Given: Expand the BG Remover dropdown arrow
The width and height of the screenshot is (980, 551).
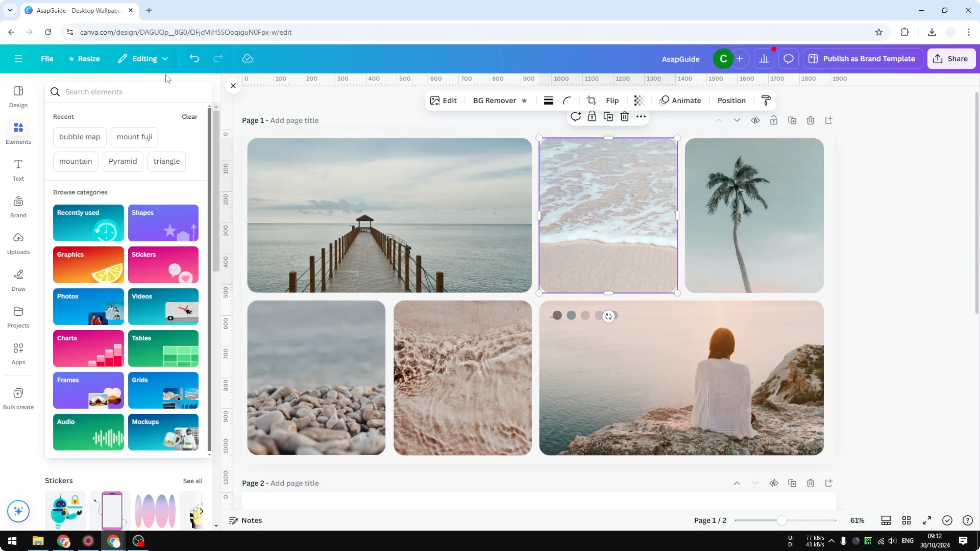Looking at the screenshot, I should tap(524, 100).
